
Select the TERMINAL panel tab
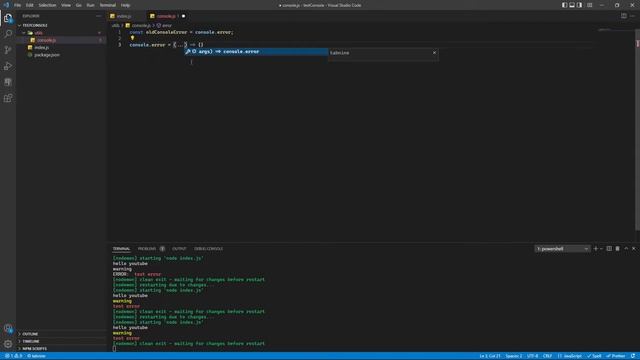pyautogui.click(x=121, y=249)
